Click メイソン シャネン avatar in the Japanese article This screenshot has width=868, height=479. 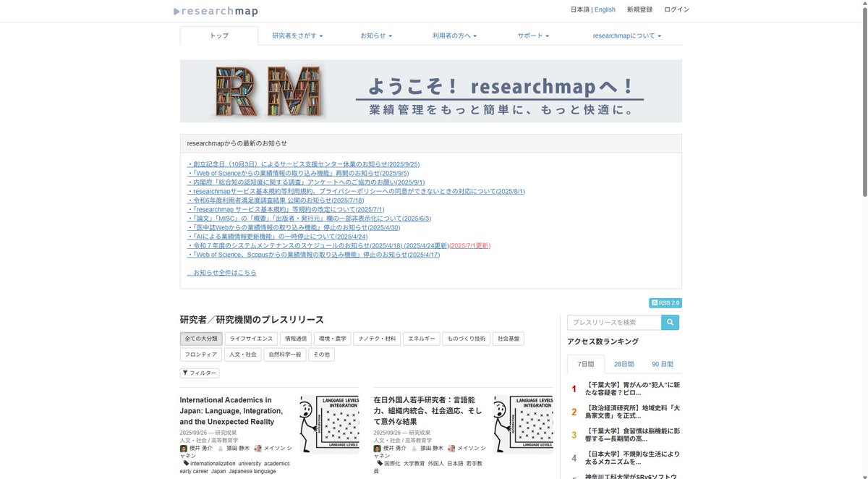[451, 449]
